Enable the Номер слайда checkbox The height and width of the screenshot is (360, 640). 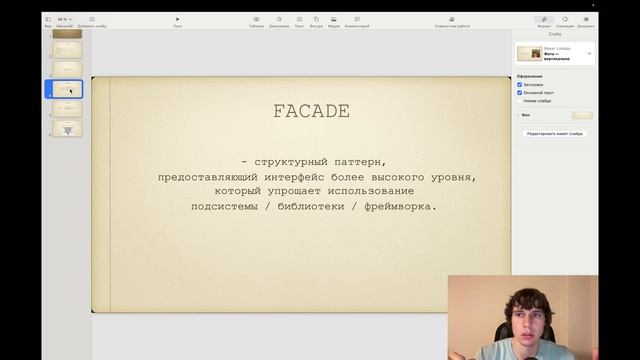[520, 100]
